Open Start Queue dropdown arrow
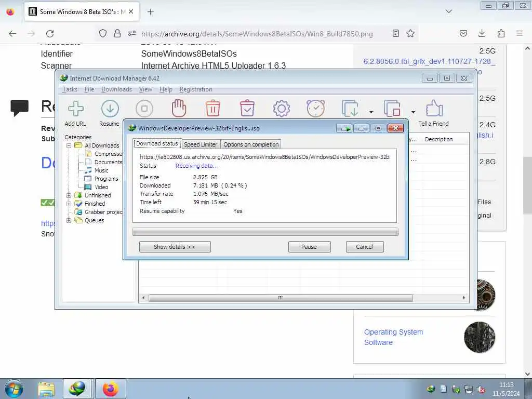The width and height of the screenshot is (532, 399). 371,112
